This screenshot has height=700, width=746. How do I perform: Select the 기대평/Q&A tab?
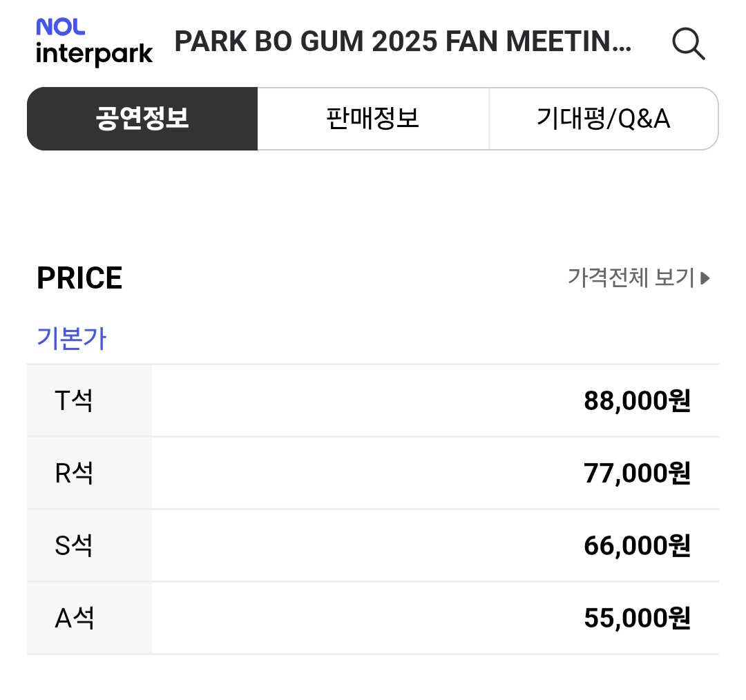(x=603, y=119)
